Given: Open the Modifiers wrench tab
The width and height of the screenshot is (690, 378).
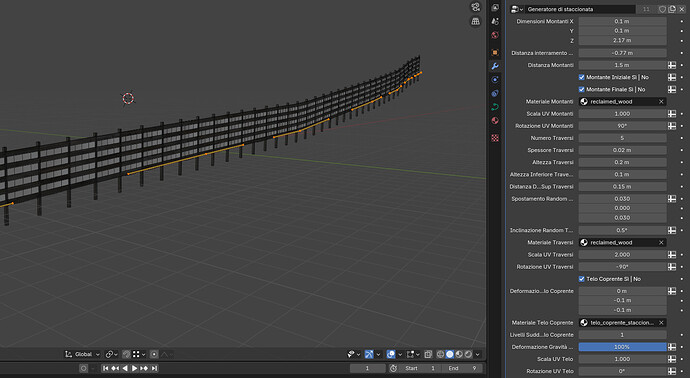Looking at the screenshot, I should pos(495,66).
